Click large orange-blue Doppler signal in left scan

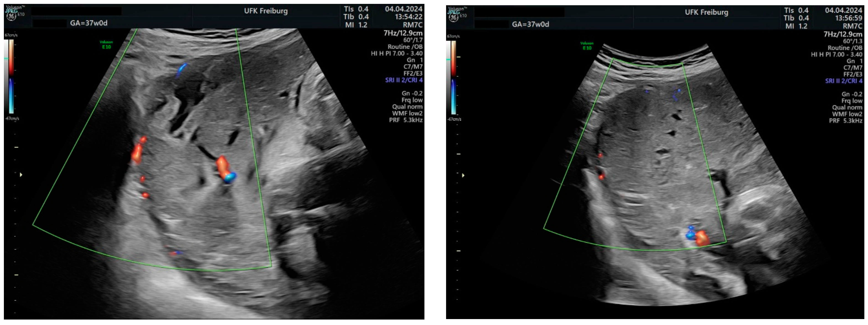tap(226, 169)
